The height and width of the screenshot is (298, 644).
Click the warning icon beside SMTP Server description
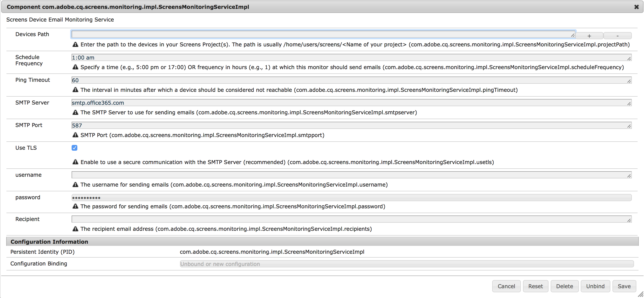[75, 112]
